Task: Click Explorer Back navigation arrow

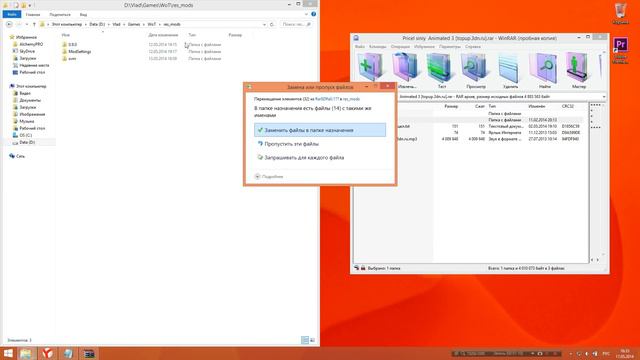Action: coord(9,24)
